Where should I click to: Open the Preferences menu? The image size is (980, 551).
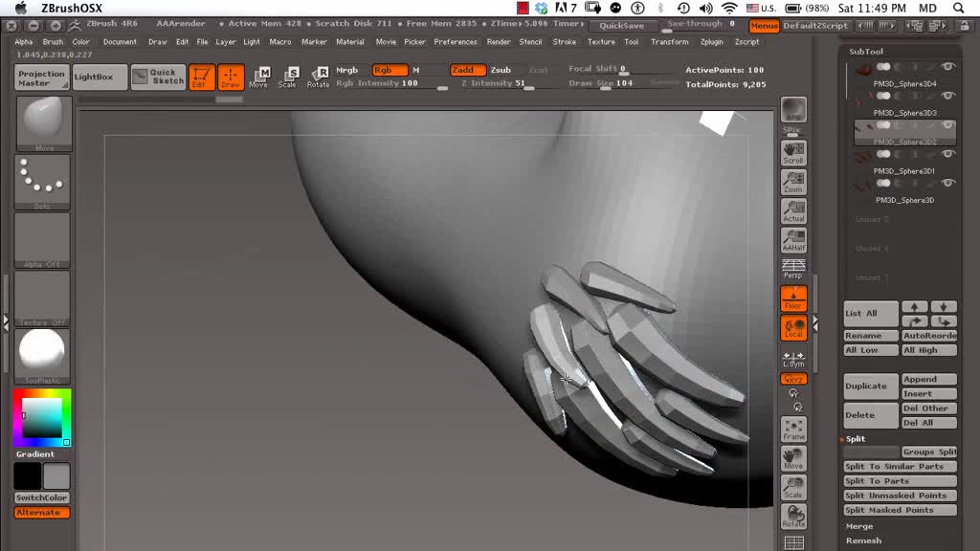(x=455, y=42)
